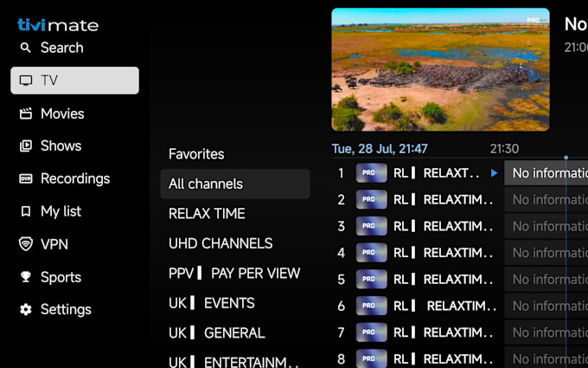
Task: Select the UK ENTERTAINM.. group
Action: (233, 362)
